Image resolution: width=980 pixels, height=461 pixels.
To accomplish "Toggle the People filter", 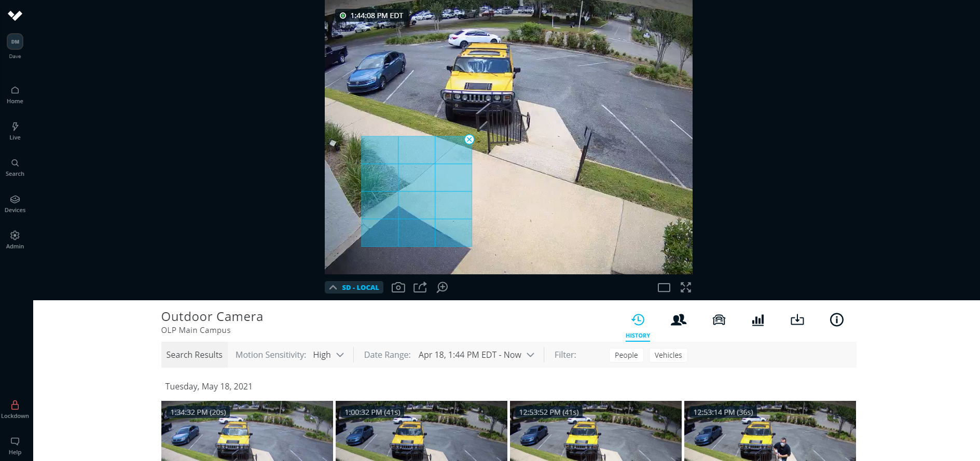I will (626, 355).
